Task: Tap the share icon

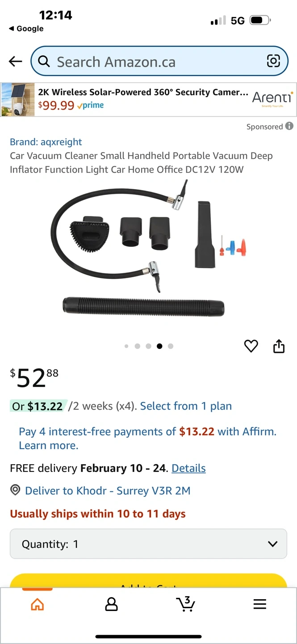Action: (x=279, y=346)
